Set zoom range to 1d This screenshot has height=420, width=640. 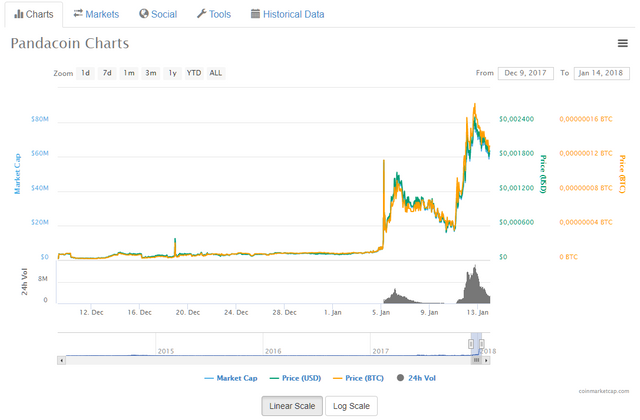click(85, 73)
